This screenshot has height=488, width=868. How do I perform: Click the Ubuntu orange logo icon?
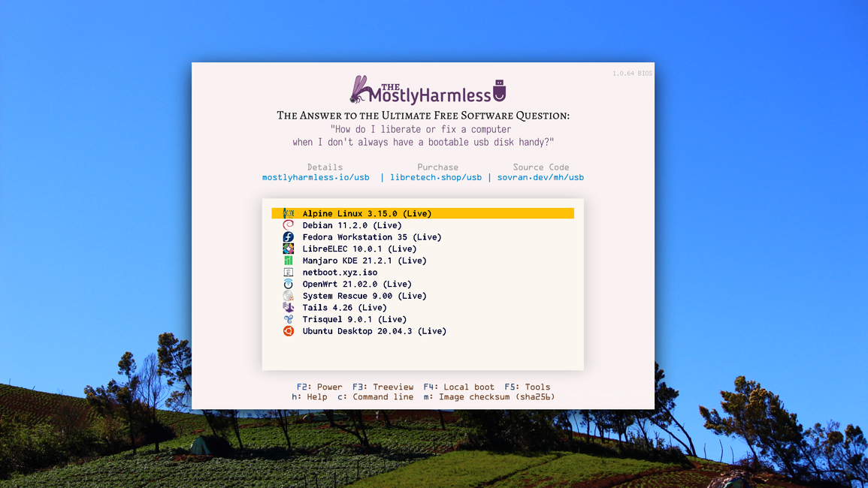(289, 331)
